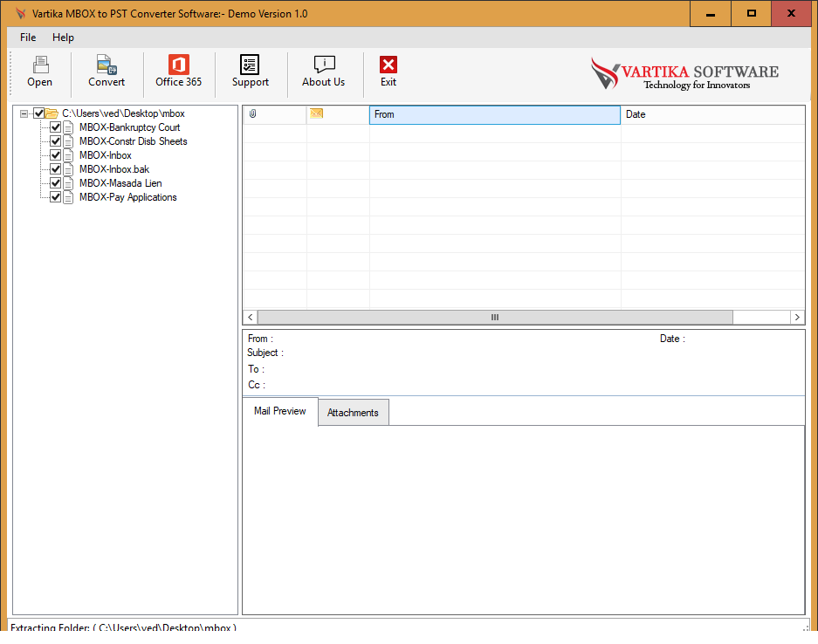Uncheck the MBOX-Bankruptcy Court checkbox
Viewport: 818px width, 644px height.
55,127
